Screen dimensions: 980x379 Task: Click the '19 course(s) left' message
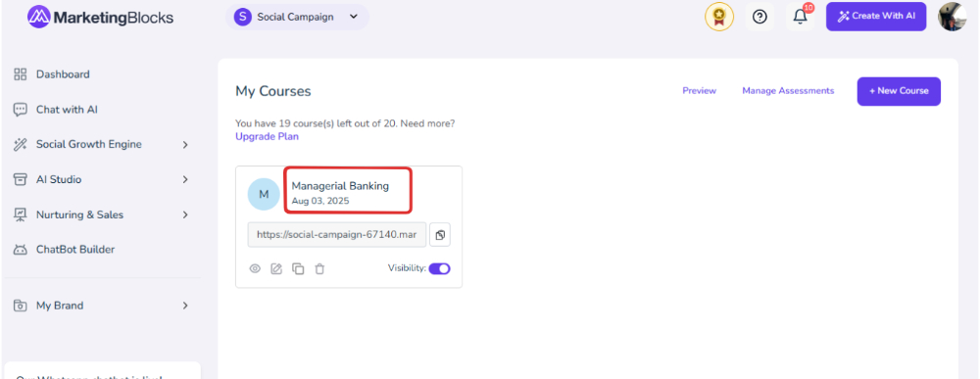tap(345, 123)
